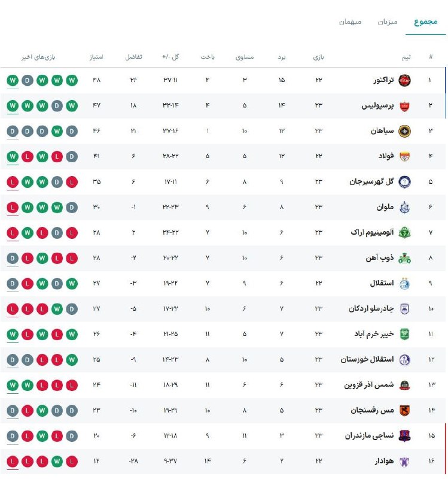Click the امتیاز (points) column header

(x=96, y=57)
